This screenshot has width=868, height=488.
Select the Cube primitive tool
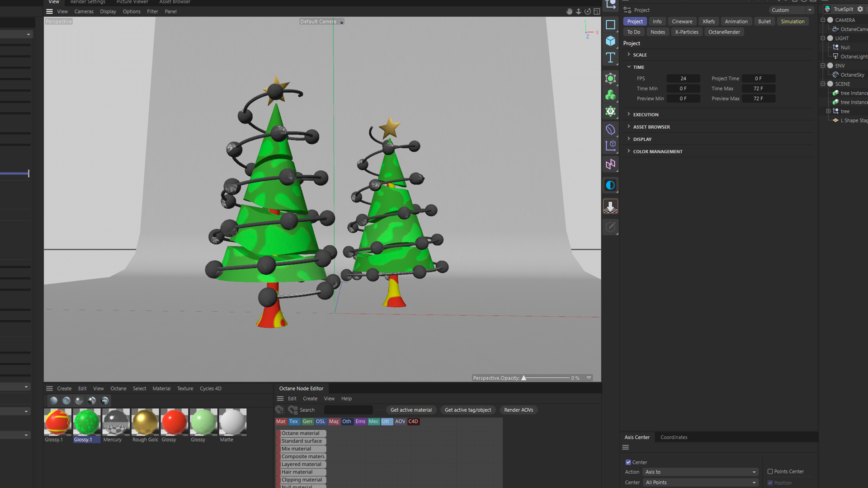[x=610, y=41]
